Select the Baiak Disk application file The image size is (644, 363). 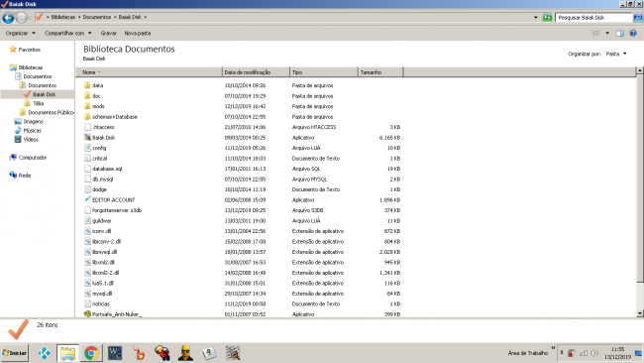tap(103, 138)
